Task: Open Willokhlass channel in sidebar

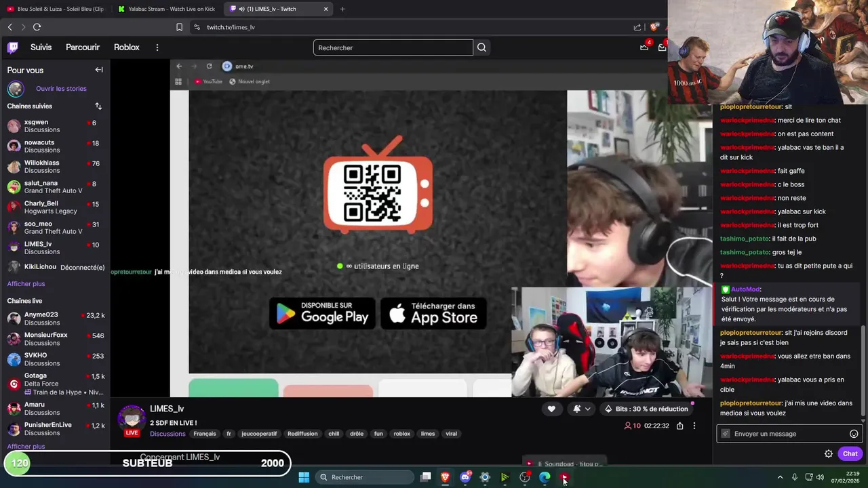Action: 55,167
